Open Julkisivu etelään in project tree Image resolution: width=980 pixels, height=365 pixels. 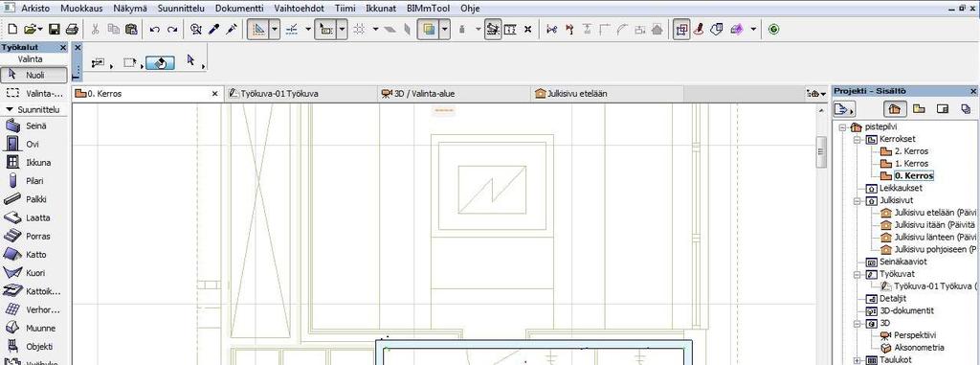tap(928, 213)
